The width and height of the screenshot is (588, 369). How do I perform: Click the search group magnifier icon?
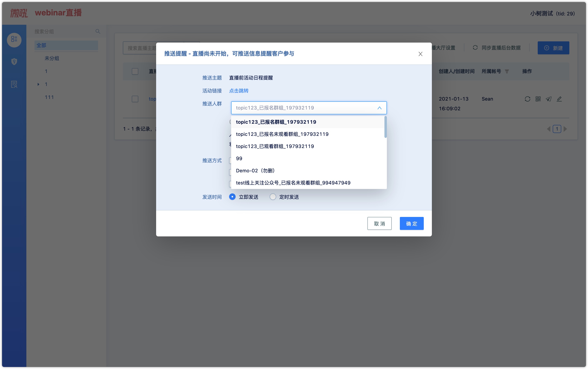click(98, 31)
